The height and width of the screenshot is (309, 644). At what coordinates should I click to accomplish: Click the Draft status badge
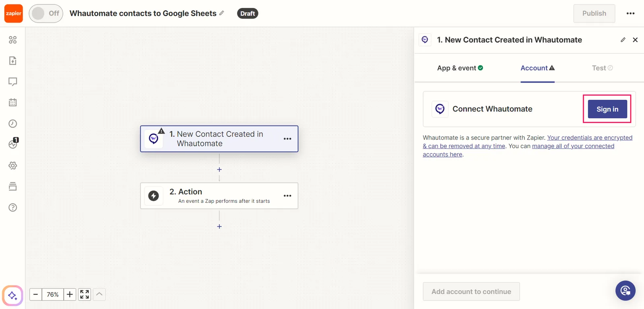point(248,13)
